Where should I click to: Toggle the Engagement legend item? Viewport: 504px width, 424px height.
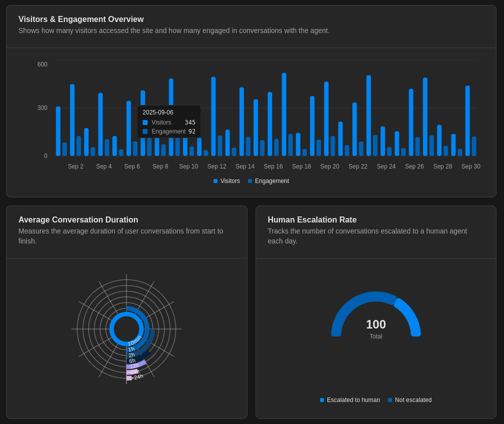[x=268, y=181]
